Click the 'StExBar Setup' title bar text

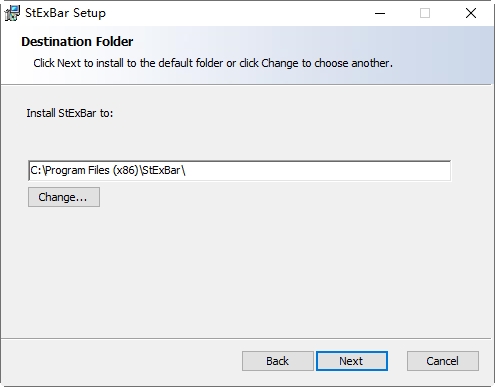65,13
